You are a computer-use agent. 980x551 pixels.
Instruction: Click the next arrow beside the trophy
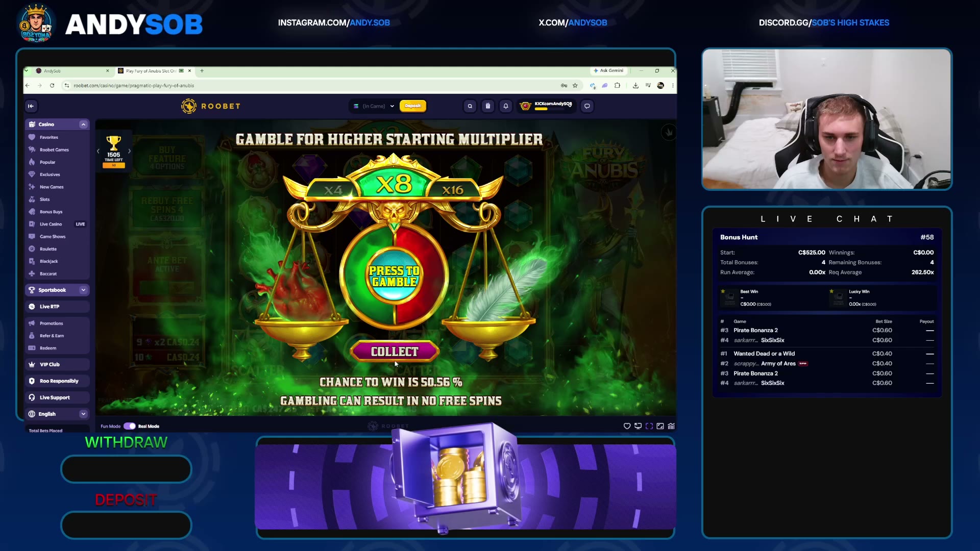[130, 151]
